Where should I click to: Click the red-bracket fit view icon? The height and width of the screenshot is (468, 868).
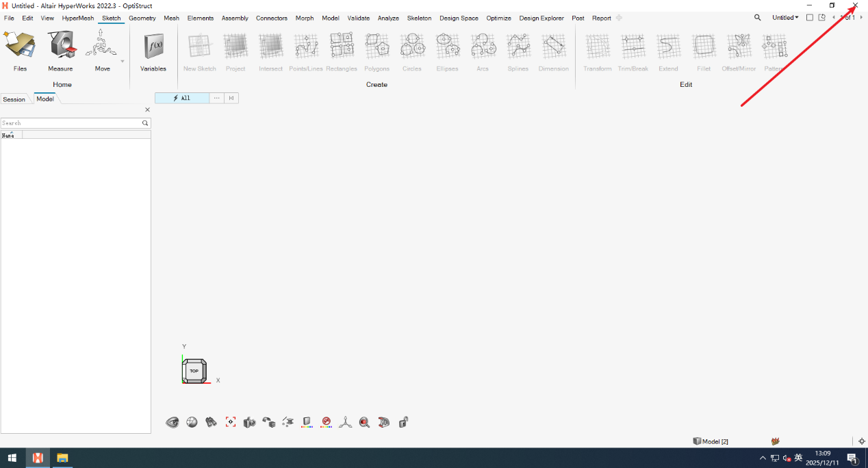(x=231, y=422)
